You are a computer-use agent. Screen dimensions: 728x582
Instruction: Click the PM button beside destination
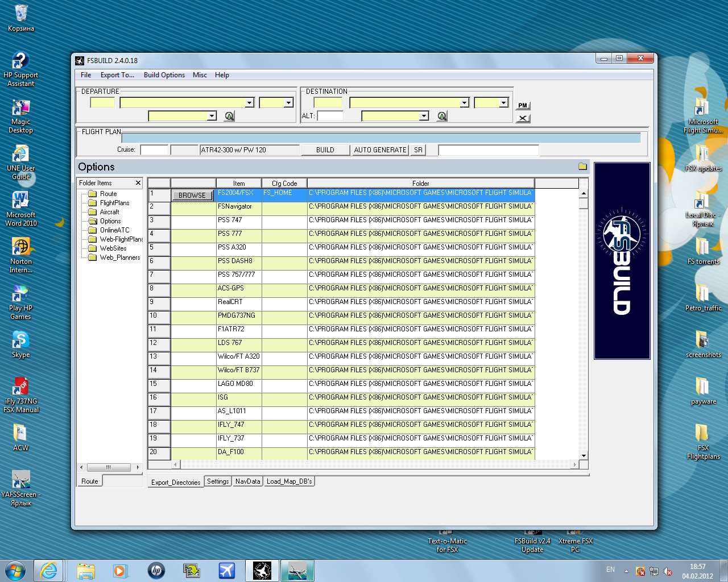tap(523, 106)
